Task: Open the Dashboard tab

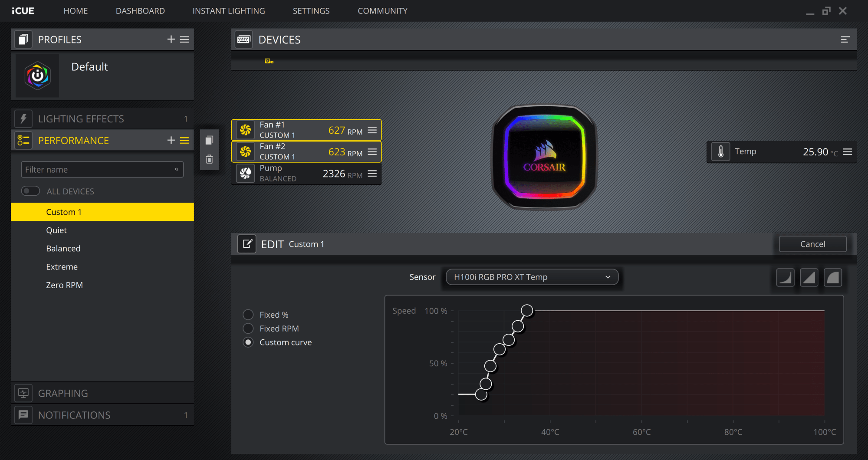Action: tap(140, 11)
